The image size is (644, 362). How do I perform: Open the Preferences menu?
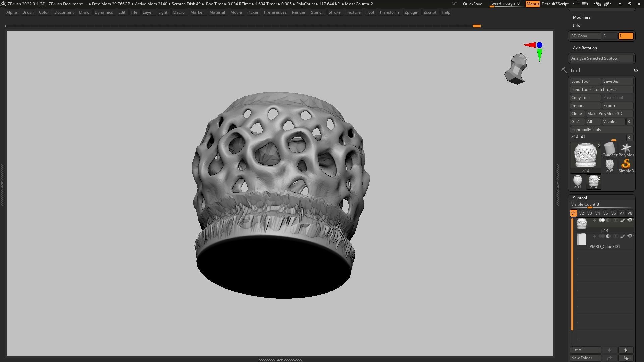tap(275, 12)
